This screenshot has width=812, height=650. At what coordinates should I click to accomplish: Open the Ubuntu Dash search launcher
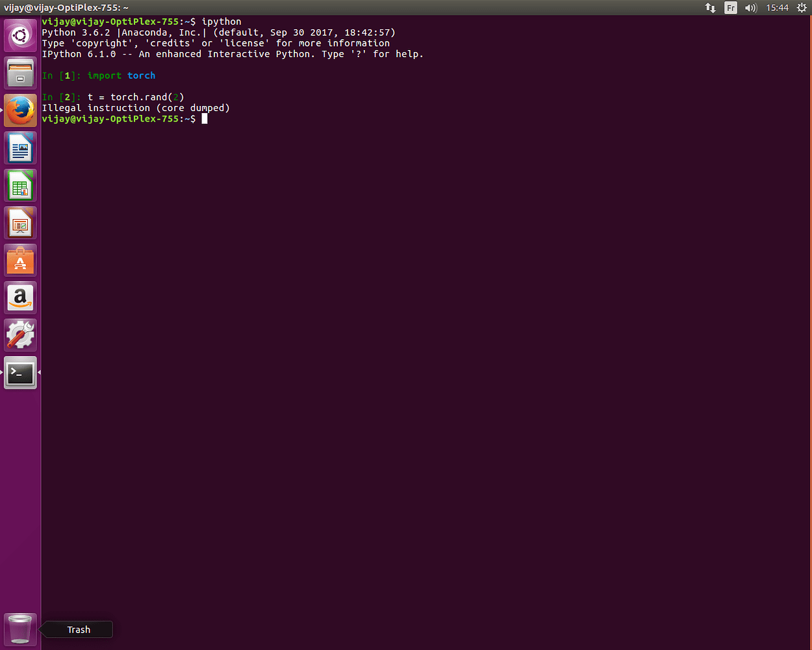point(20,36)
